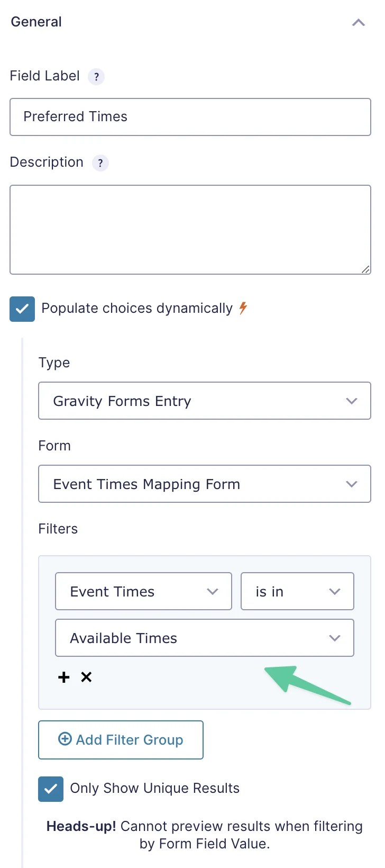This screenshot has width=385, height=868.
Task: Select the Filters section label
Action: (58, 528)
